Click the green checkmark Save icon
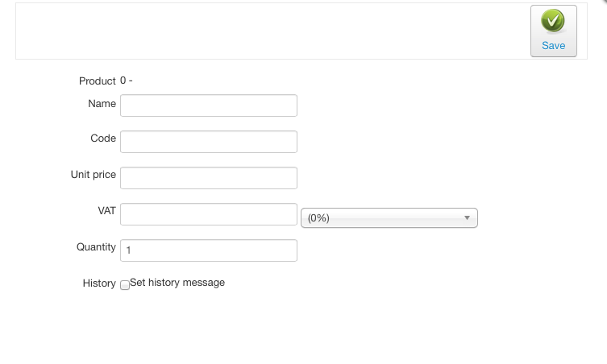The height and width of the screenshot is (364, 607). pyautogui.click(x=553, y=22)
